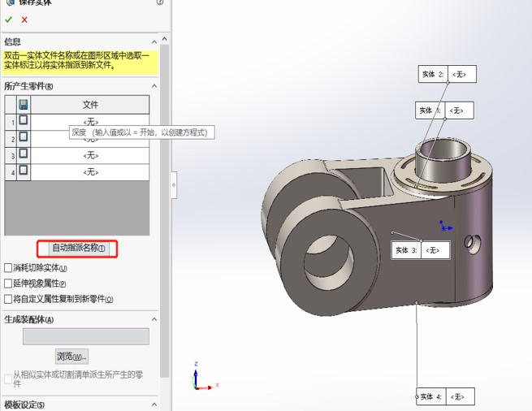
Task: Confirm with the green checkmark OK icon
Action: coord(8,19)
